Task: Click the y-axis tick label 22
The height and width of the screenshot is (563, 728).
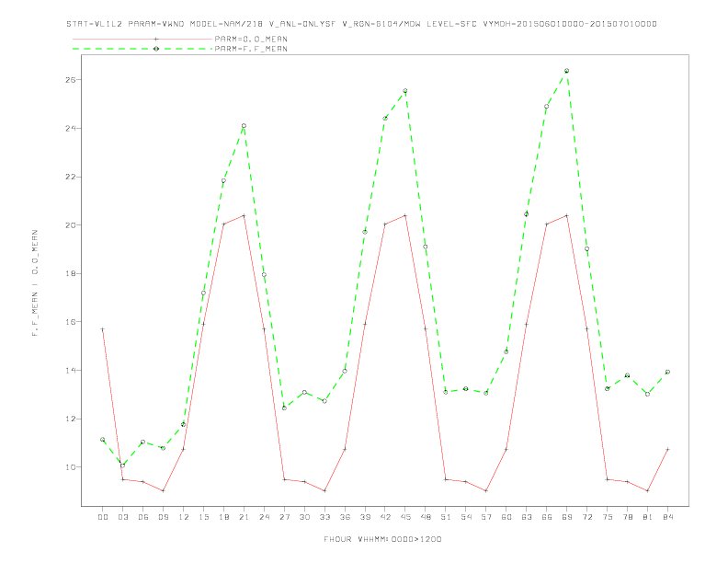Action: click(x=71, y=177)
